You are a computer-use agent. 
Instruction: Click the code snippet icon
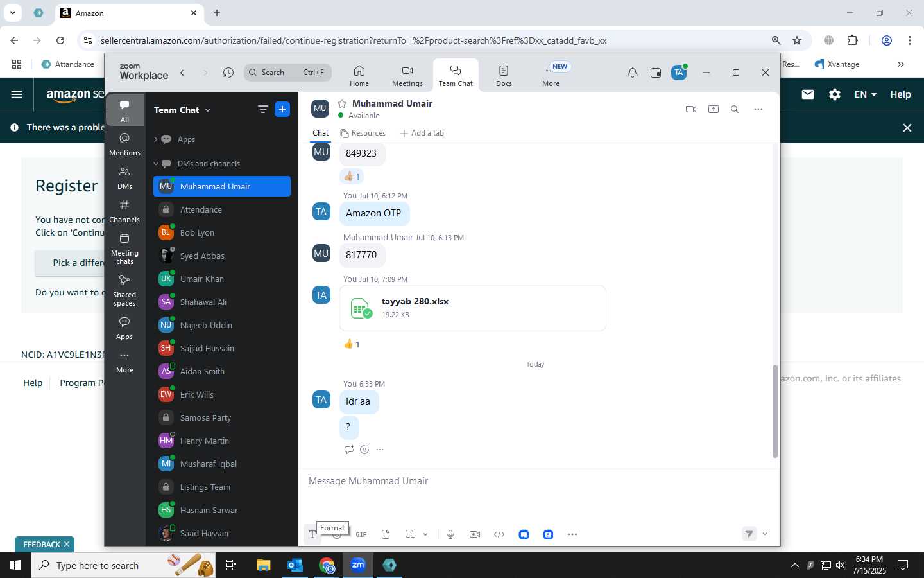click(x=499, y=534)
